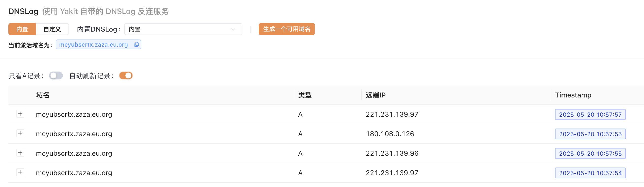Click the Timestamp column header

point(573,95)
